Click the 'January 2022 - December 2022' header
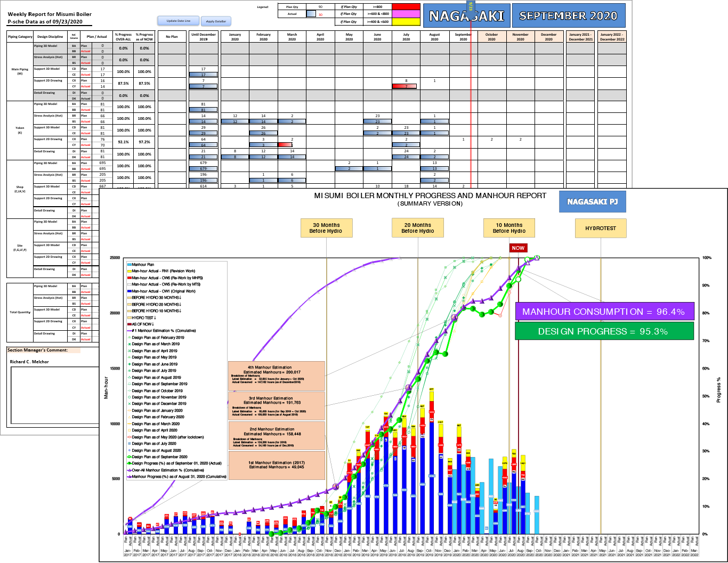 [x=611, y=37]
